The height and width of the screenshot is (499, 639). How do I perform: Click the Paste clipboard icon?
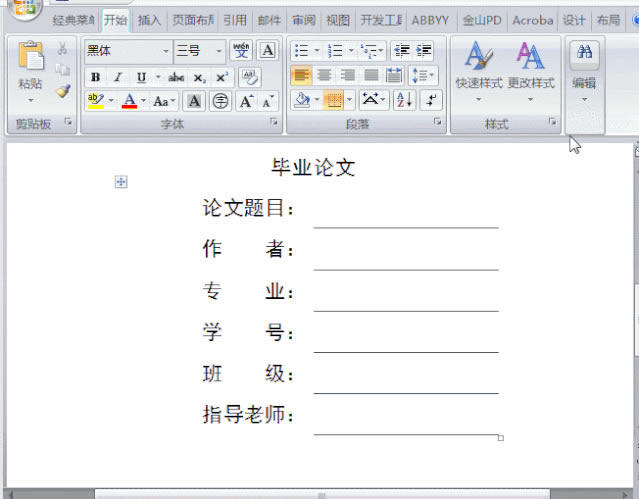click(x=31, y=55)
